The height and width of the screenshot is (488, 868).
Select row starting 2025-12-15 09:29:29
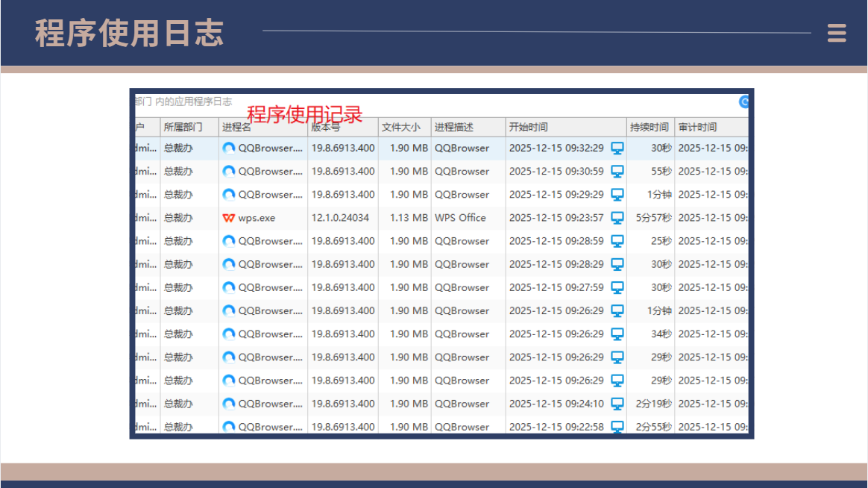pyautogui.click(x=441, y=195)
